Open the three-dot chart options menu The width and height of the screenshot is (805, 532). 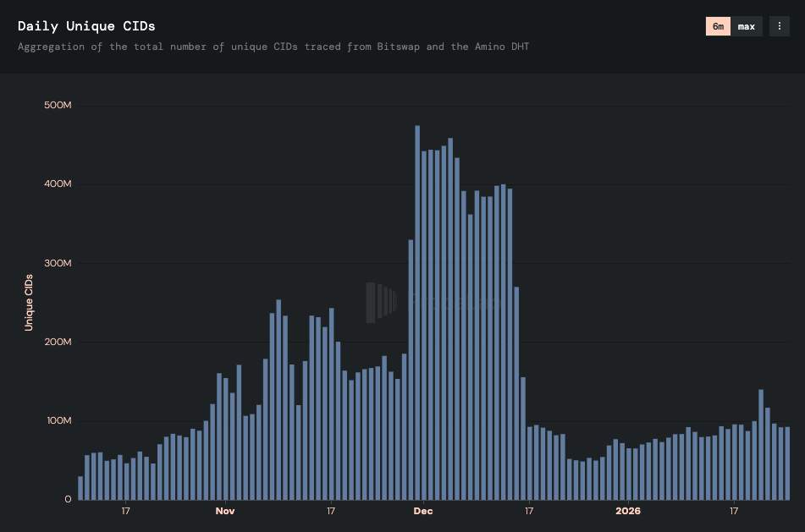click(779, 26)
